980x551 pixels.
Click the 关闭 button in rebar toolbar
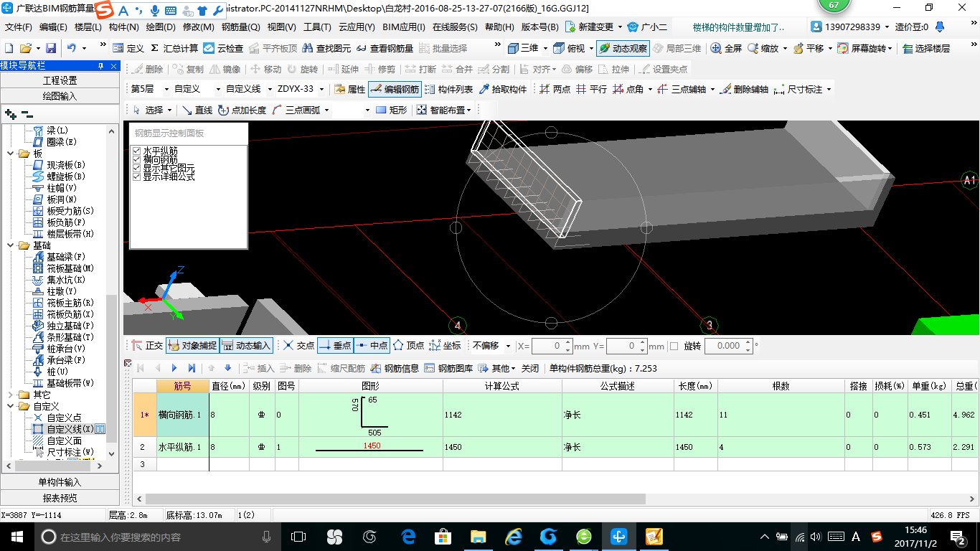pyautogui.click(x=530, y=368)
